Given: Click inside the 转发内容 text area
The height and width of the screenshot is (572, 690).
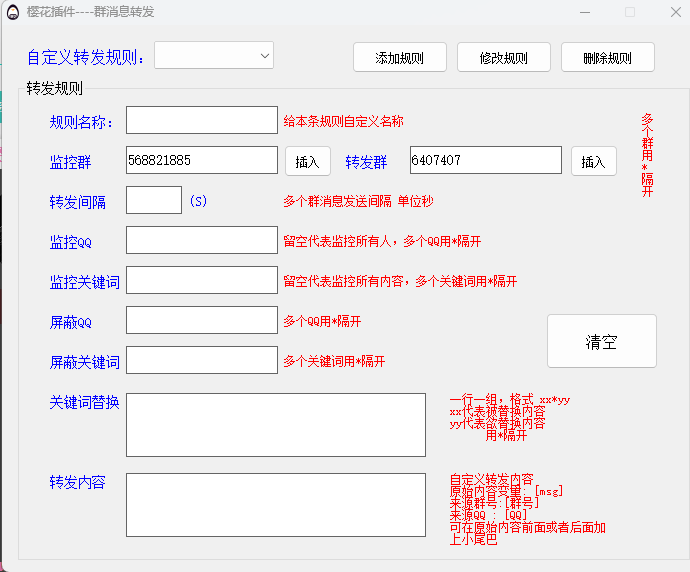Looking at the screenshot, I should tap(275, 505).
